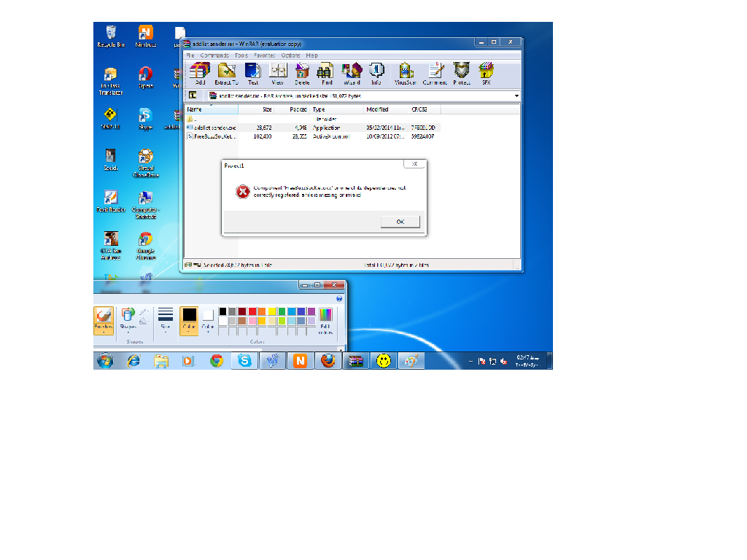Select the Nimbuzz desktop icon
Viewport: 747px width, 560px height.
146,36
